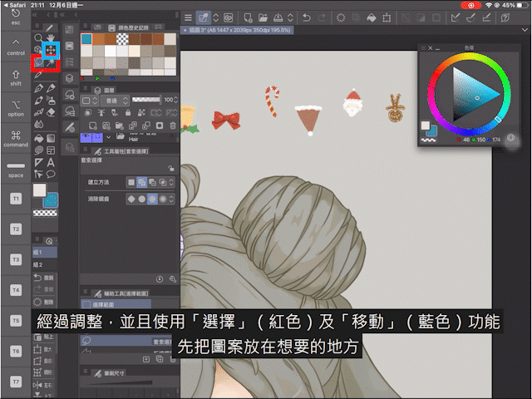Screen dimensions: 532x399
Task: Collapse left panel double chevron
Action: [34, 15]
